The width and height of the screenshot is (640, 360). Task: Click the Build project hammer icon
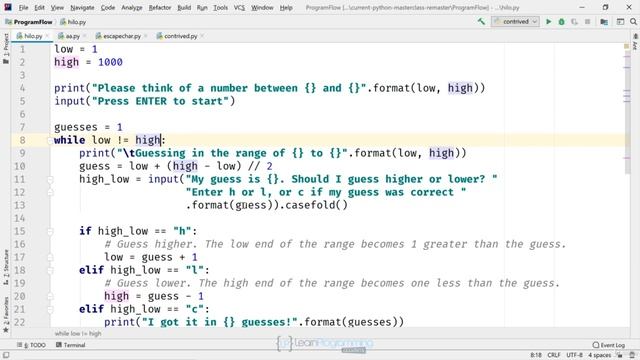[x=481, y=22]
